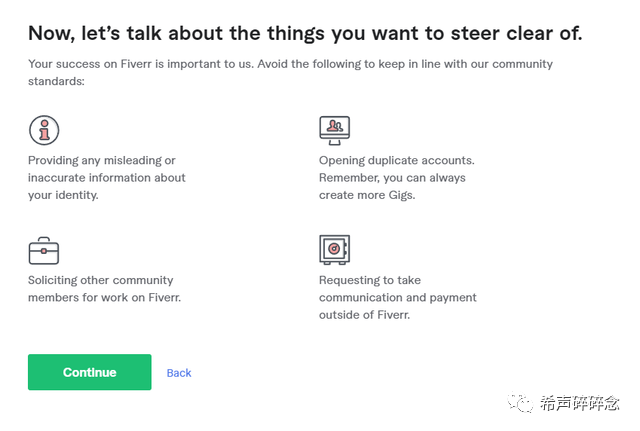The image size is (640, 431).
Task: Select the "Soliciting other community" text line
Action: pyautogui.click(x=101, y=280)
